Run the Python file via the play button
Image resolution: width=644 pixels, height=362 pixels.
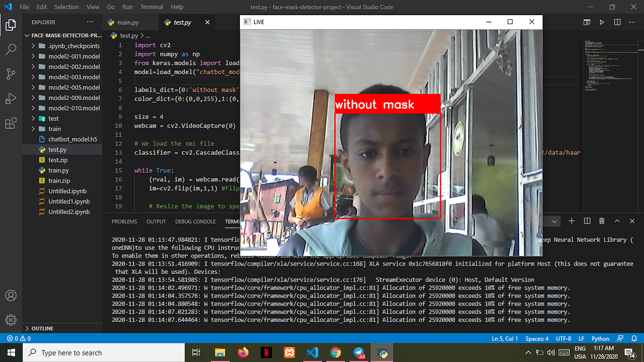coord(602,22)
